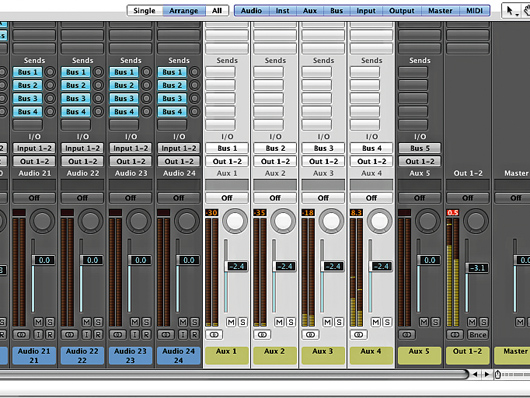
Task: Solo the Aux 4 channel
Action: pos(387,322)
